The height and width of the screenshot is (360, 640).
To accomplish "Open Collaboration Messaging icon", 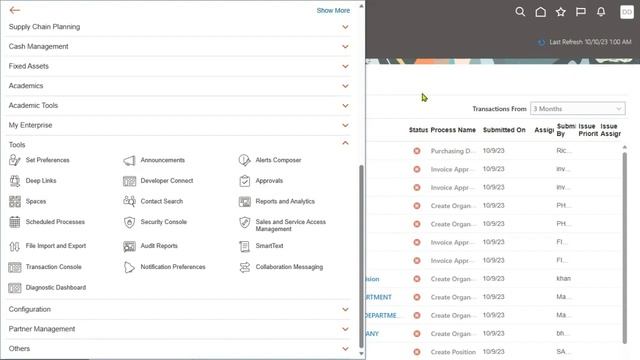I will 244,267.
